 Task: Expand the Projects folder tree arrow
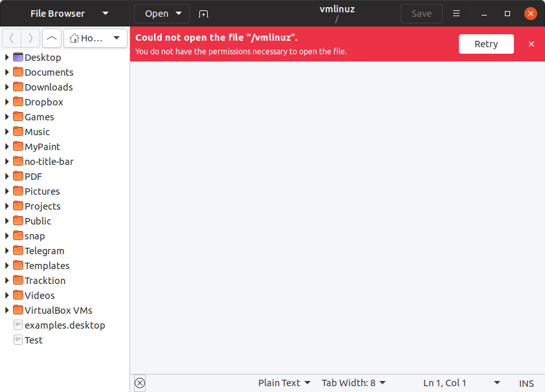pyautogui.click(x=6, y=206)
